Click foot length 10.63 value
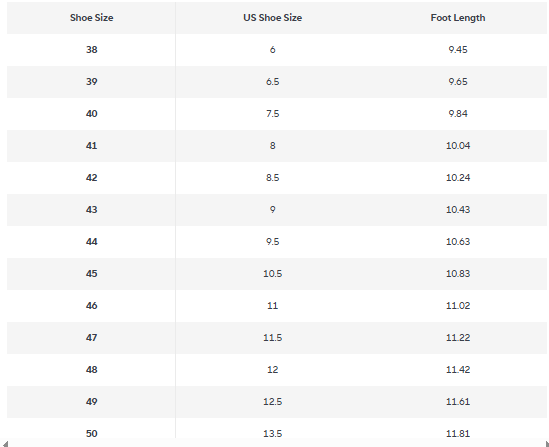This screenshot has height=447, width=549. click(x=458, y=242)
